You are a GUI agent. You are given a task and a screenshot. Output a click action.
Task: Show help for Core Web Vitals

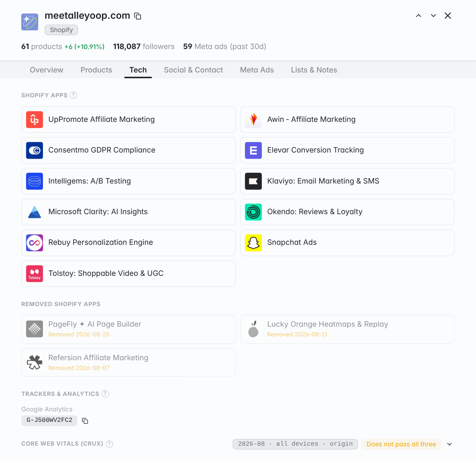pos(110,444)
